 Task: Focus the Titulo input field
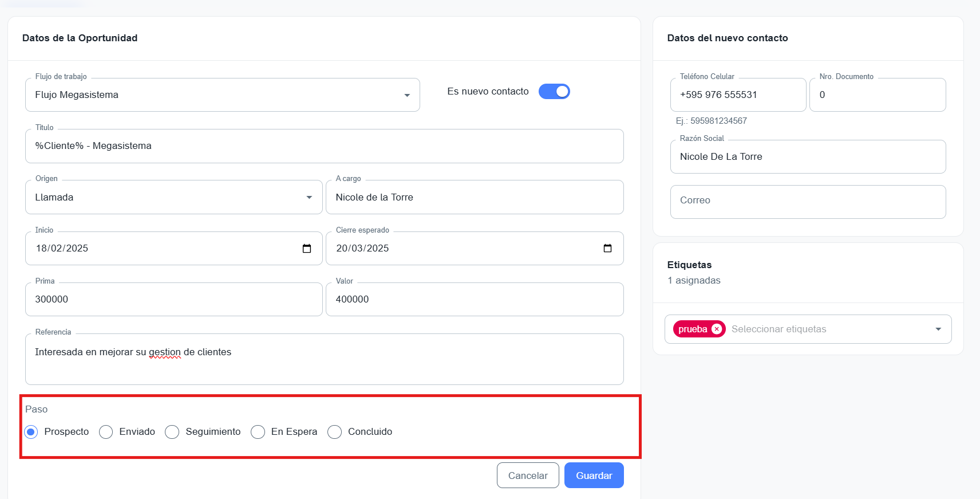[x=324, y=146]
